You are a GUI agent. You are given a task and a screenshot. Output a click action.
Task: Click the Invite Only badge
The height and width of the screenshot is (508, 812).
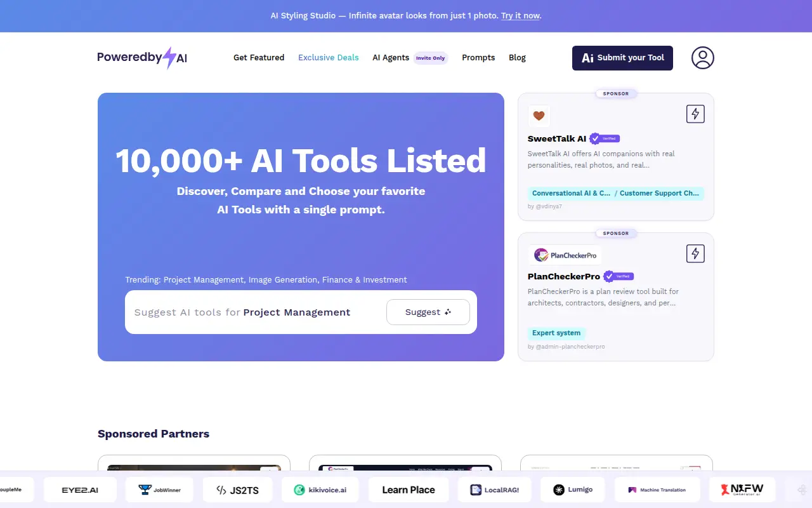click(x=431, y=58)
